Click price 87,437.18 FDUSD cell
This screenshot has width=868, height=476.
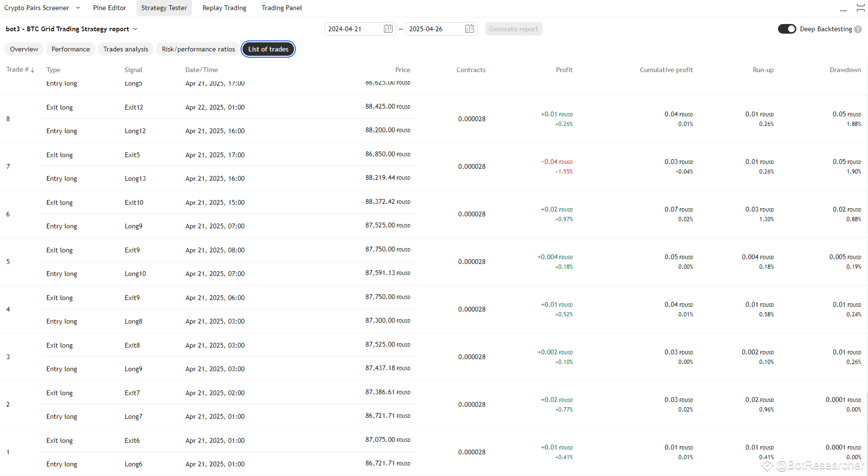tap(388, 368)
